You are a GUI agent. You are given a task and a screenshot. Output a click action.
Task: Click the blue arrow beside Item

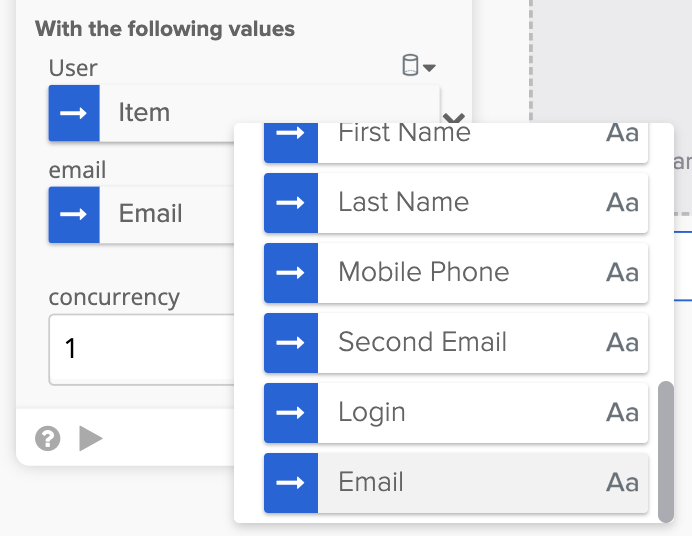tap(74, 113)
